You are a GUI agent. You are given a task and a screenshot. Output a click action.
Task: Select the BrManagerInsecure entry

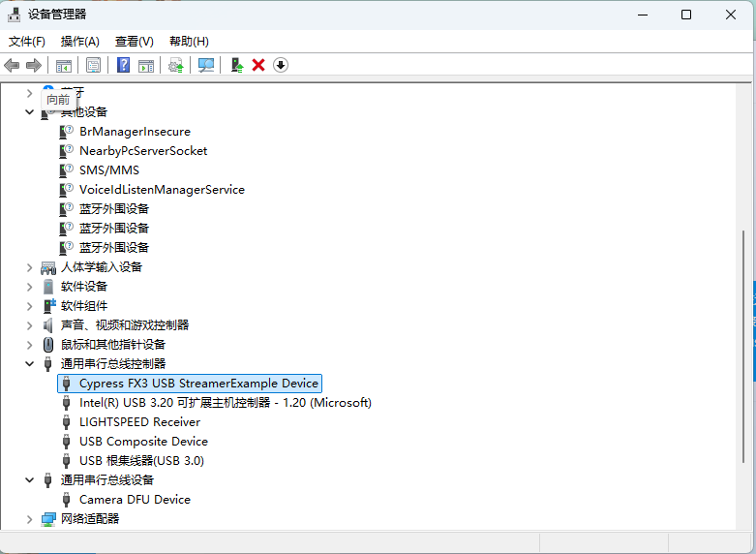coord(135,132)
